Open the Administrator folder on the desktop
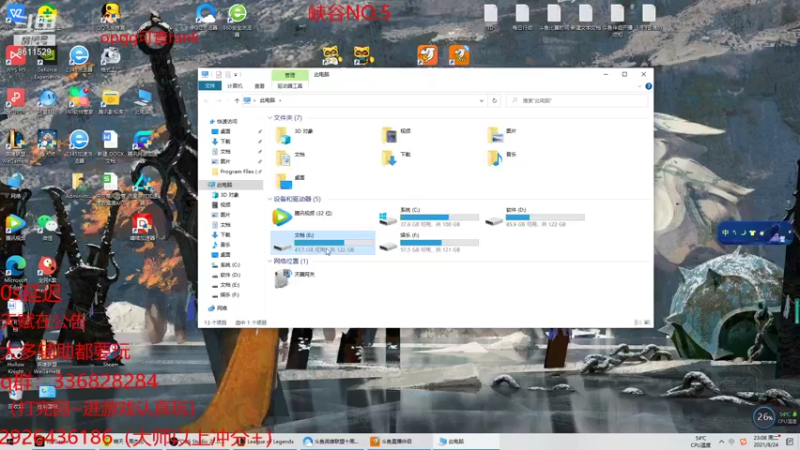800x450 pixels. pos(78,186)
